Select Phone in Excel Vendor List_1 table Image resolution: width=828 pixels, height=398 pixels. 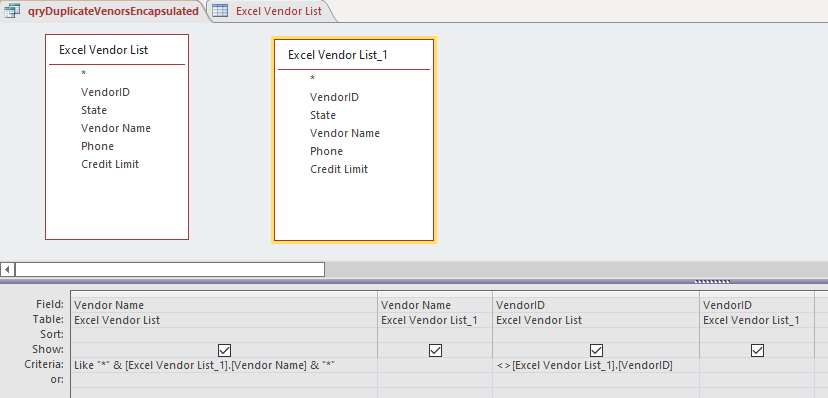(x=326, y=151)
